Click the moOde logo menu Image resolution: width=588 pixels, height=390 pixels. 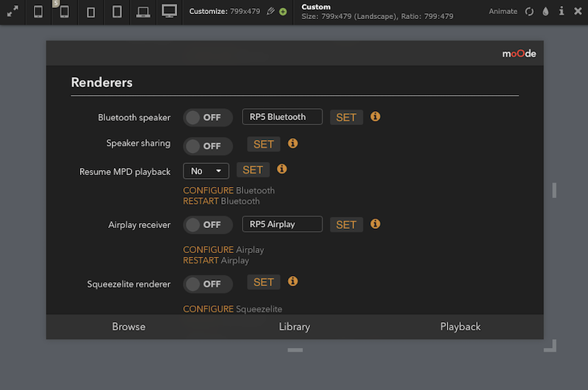coord(519,54)
